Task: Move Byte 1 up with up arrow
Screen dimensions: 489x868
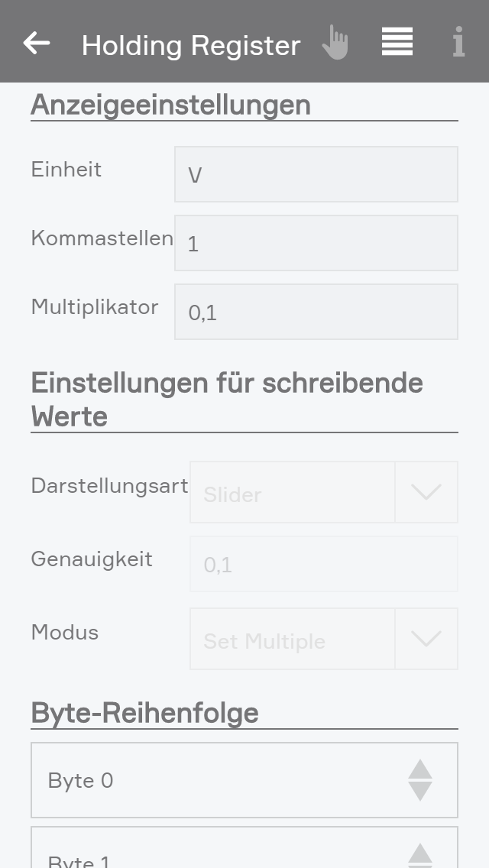Action: click(420, 853)
